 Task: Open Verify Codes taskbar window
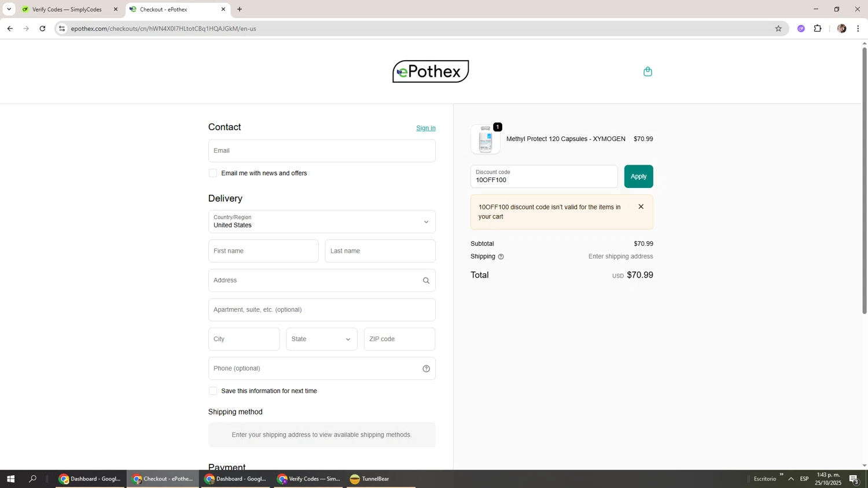click(x=308, y=479)
